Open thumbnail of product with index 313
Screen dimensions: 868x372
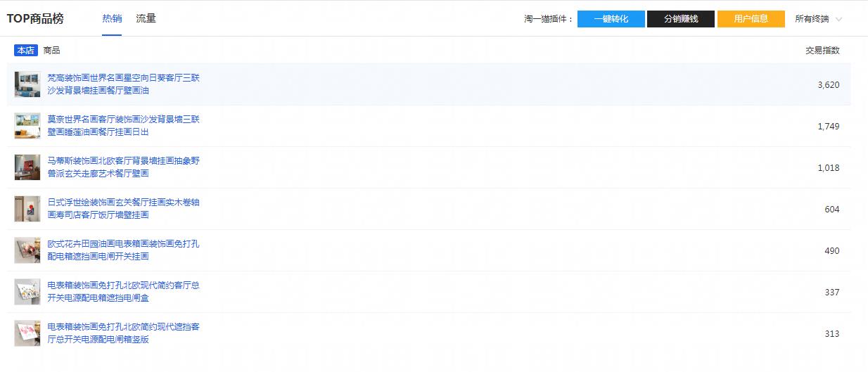[27, 333]
